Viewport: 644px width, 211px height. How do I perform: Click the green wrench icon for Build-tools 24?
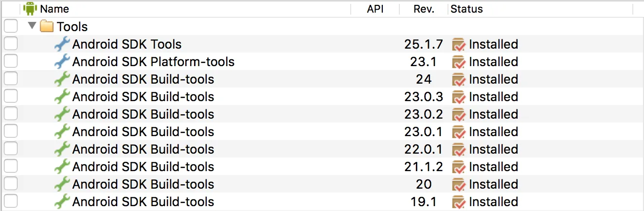point(62,79)
